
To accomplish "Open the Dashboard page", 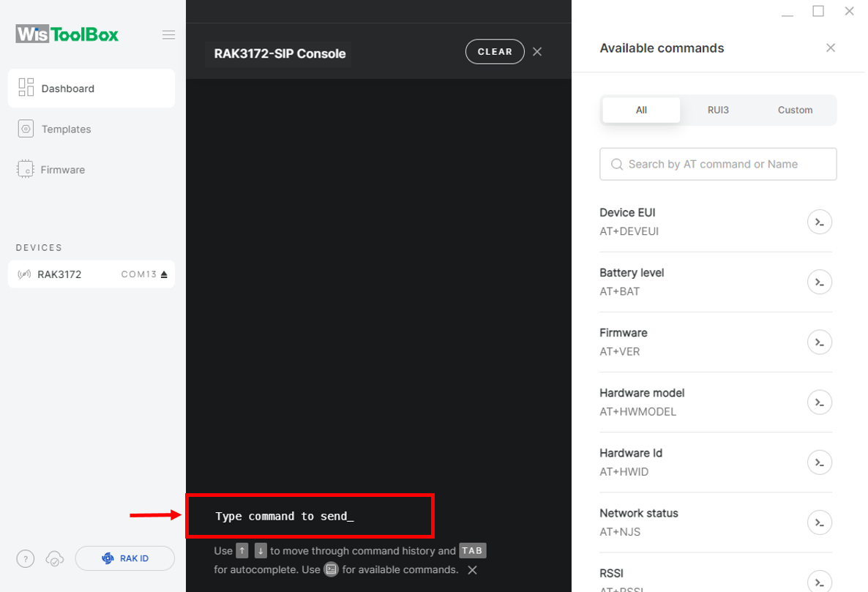I will pyautogui.click(x=91, y=89).
